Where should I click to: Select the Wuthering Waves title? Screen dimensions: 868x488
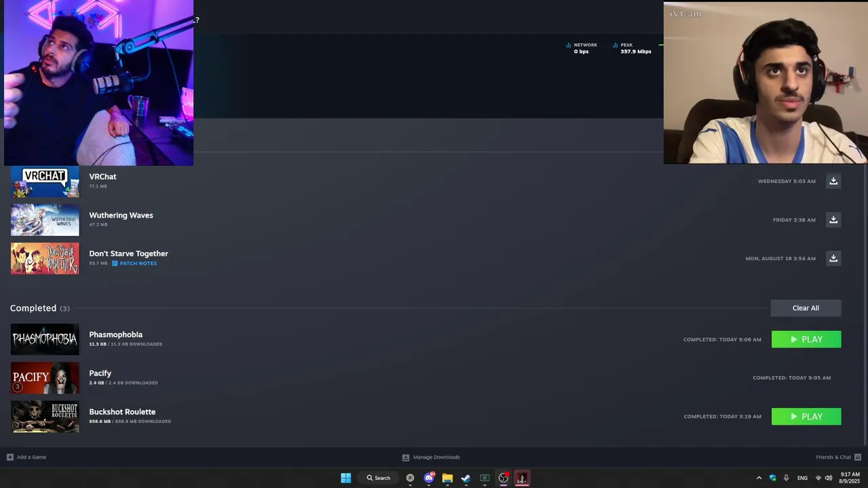pyautogui.click(x=121, y=215)
